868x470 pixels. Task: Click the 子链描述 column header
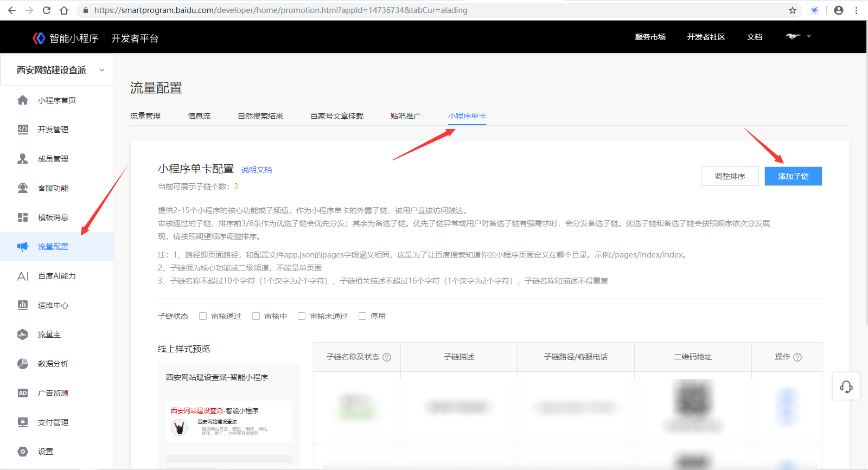pyautogui.click(x=459, y=357)
